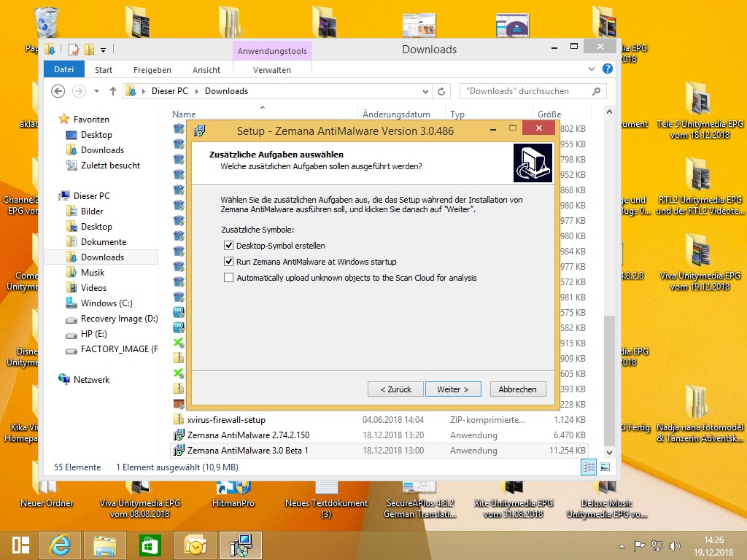Select Recovery Image (D:) drive
This screenshot has height=560, width=747.
[x=119, y=319]
